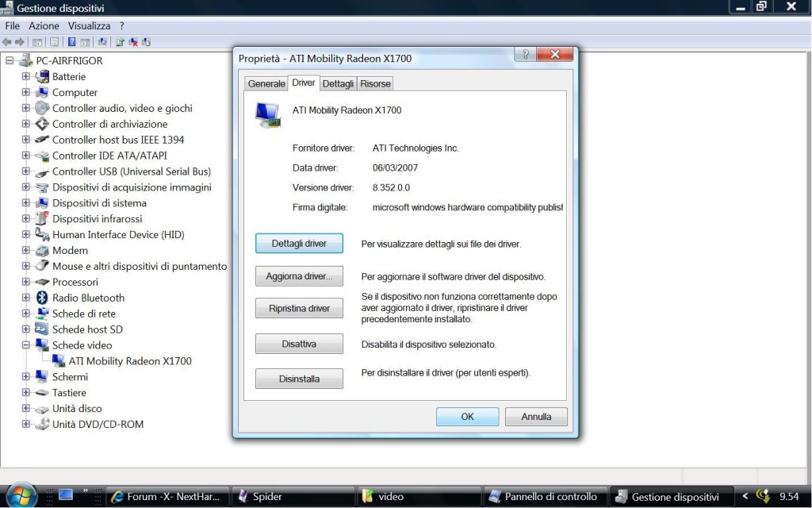Click the Modem category icon
This screenshot has height=508, width=812.
(x=42, y=251)
